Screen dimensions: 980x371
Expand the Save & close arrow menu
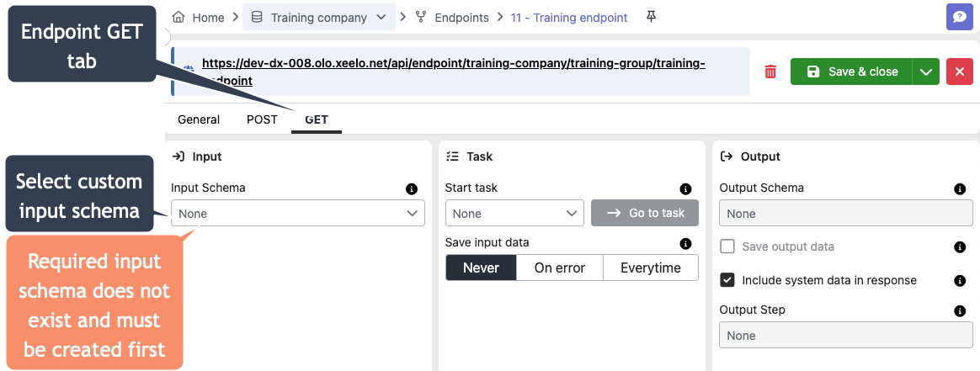[926, 72]
